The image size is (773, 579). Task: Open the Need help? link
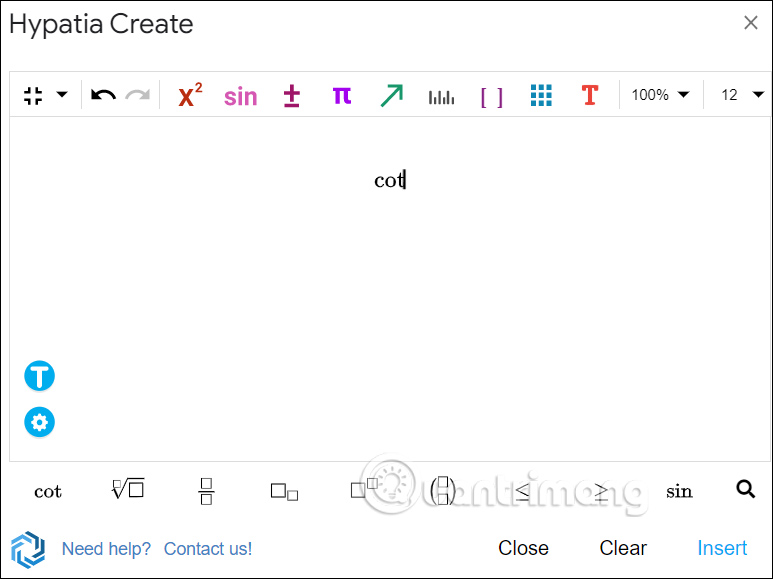[106, 549]
